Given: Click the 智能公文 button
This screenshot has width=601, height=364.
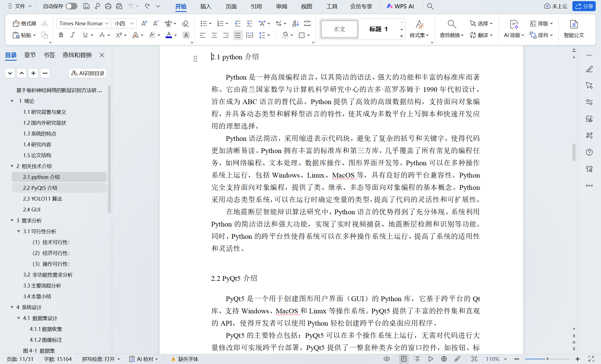Looking at the screenshot, I should coord(574,29).
